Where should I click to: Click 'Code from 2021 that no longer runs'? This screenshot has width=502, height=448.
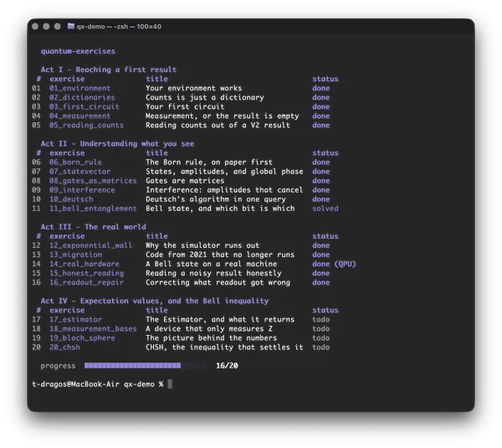pos(220,255)
